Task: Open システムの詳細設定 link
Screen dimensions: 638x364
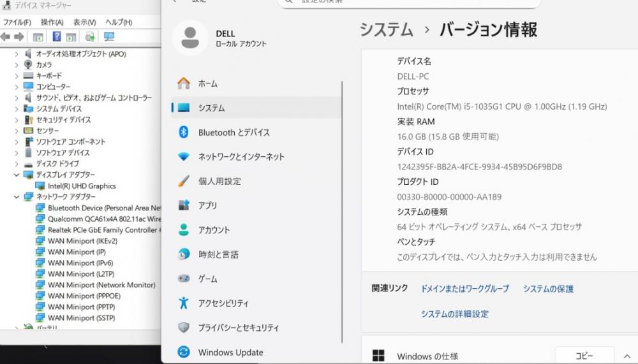Action: (x=454, y=314)
